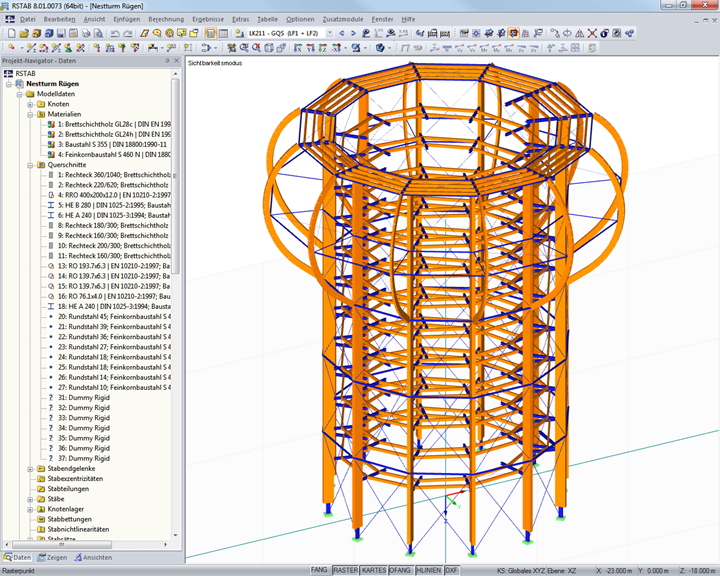Screen dimensions: 720x576
Task: Expand the Knoten tree node
Action: pyautogui.click(x=30, y=104)
